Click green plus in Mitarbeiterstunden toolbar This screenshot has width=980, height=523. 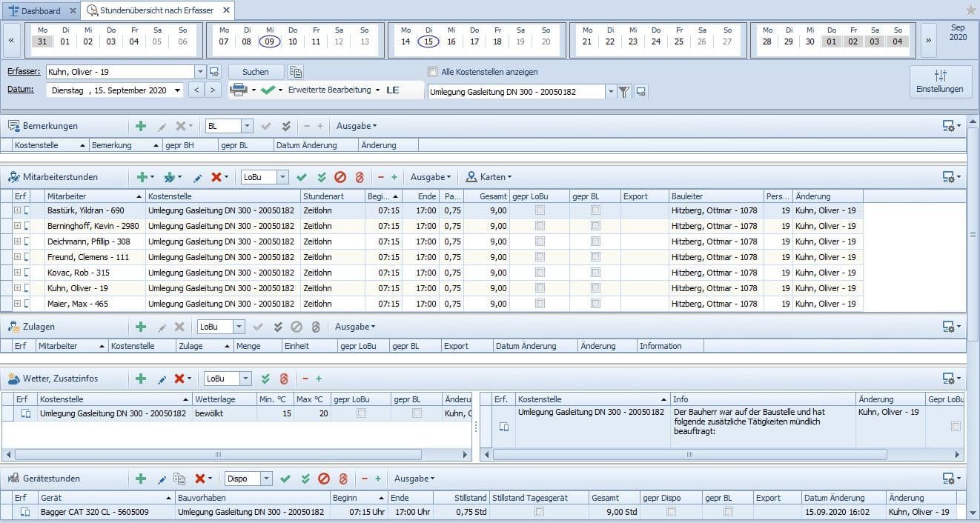tap(142, 177)
